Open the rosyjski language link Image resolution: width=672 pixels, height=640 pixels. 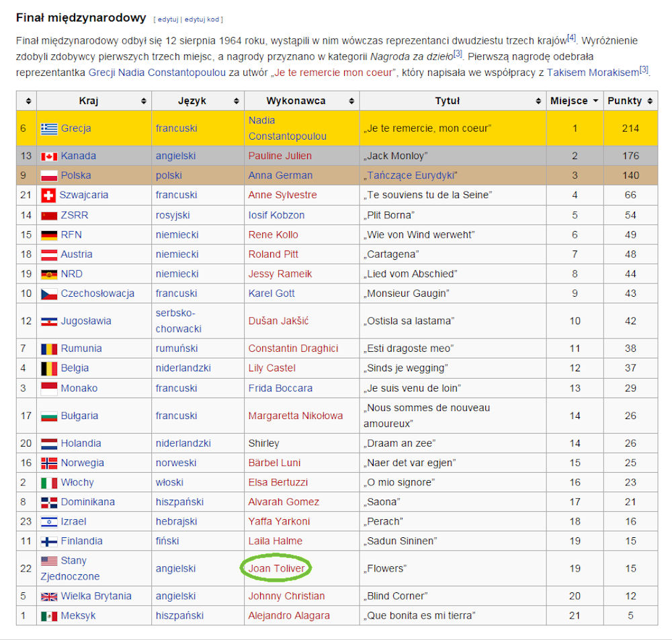172,216
